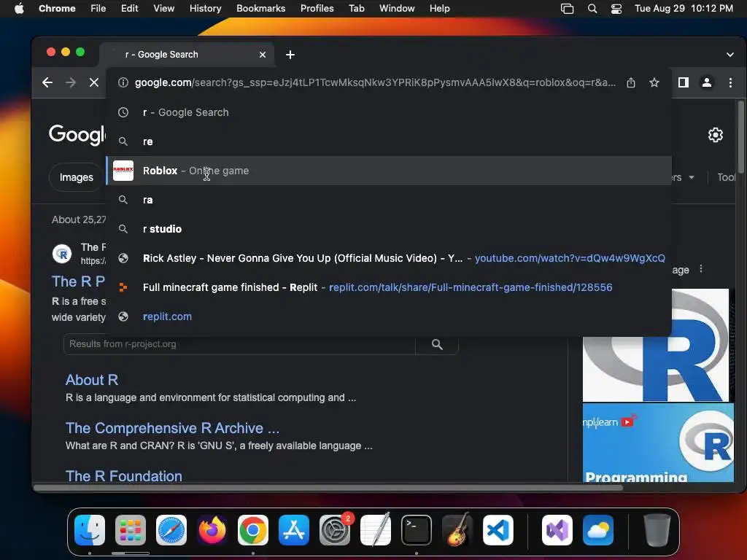Expand the tab search chevron
The width and height of the screenshot is (747, 560).
[x=729, y=55]
